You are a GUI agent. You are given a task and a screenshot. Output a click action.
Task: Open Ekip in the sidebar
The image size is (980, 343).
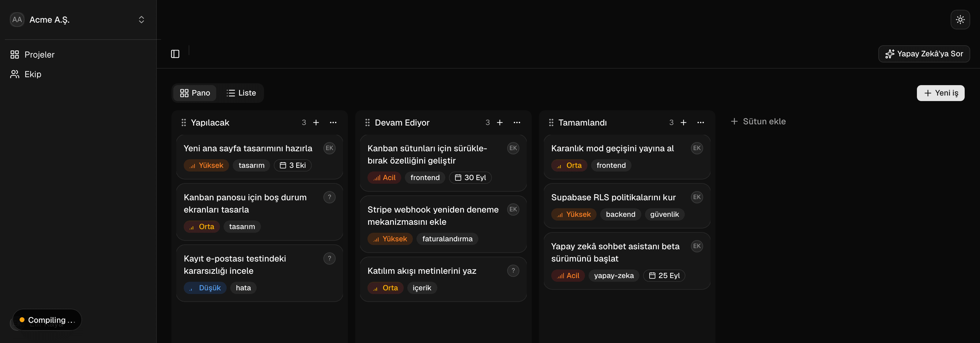[x=78, y=74]
